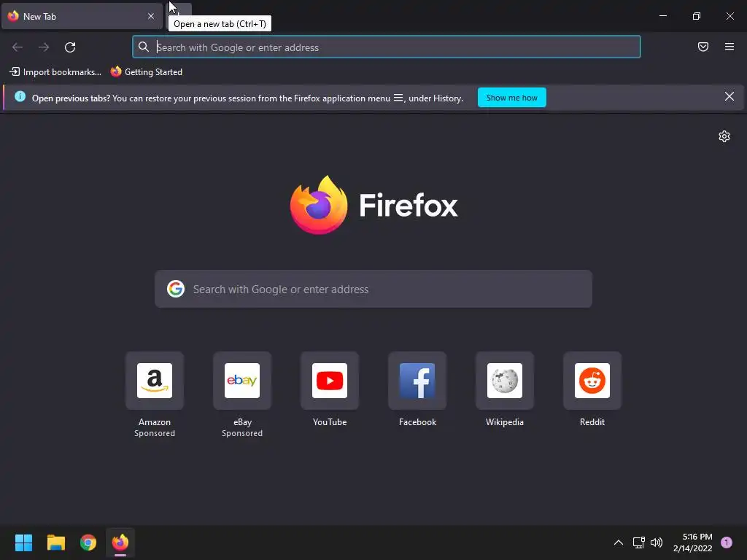Select the New Tab tab

tap(82, 16)
